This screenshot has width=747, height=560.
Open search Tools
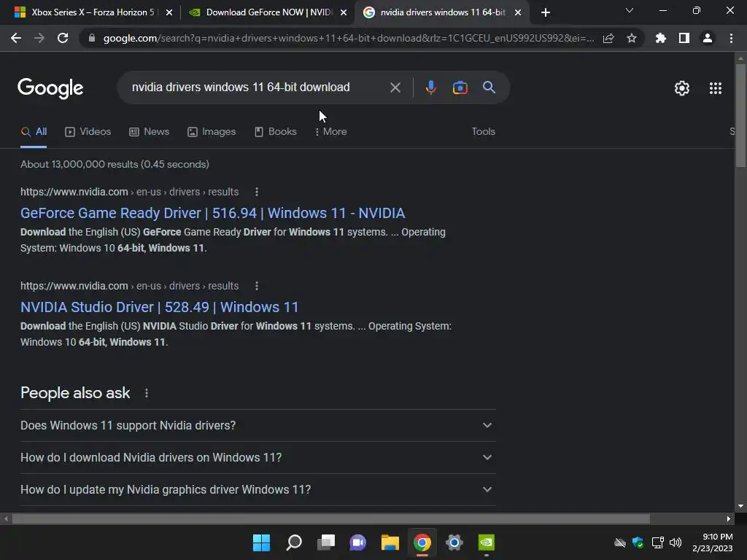pos(484,132)
